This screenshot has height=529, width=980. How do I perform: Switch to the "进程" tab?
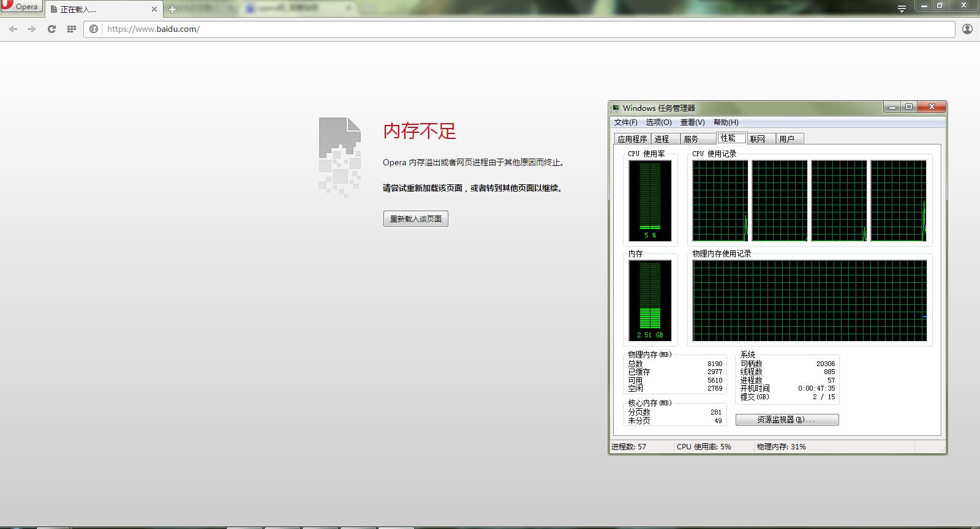[x=665, y=139]
